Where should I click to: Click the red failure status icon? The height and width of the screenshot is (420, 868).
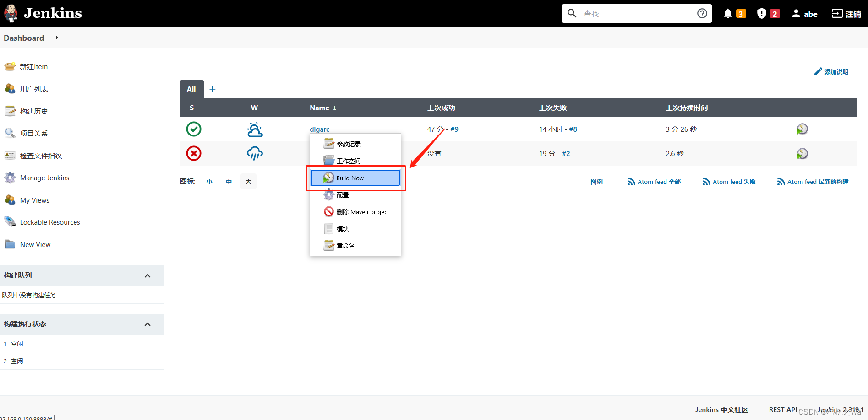193,153
